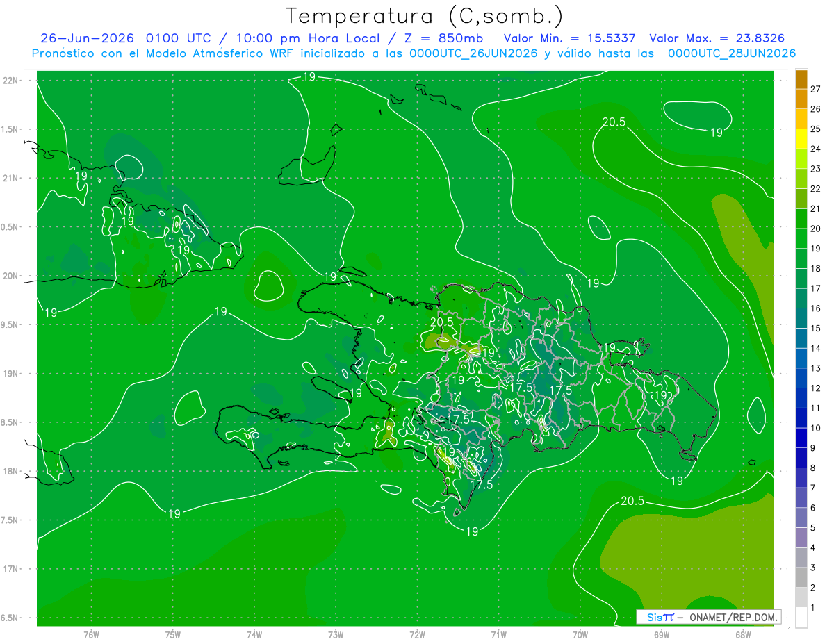The image size is (834, 644).
Task: Click the "0100 UTC" time text
Action: coord(179,38)
